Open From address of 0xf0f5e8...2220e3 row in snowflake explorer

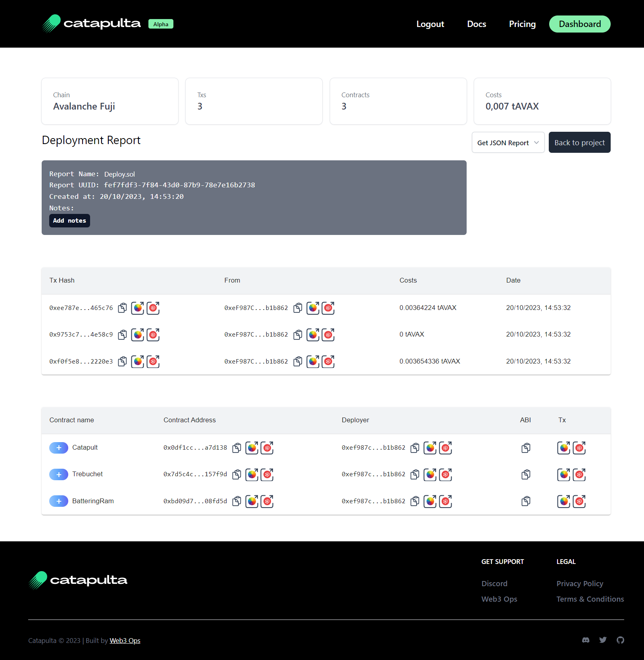click(328, 362)
